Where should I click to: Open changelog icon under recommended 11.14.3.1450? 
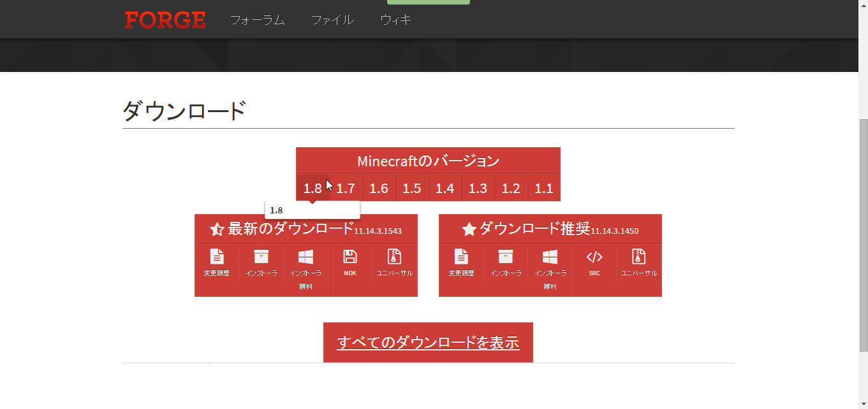pyautogui.click(x=461, y=257)
